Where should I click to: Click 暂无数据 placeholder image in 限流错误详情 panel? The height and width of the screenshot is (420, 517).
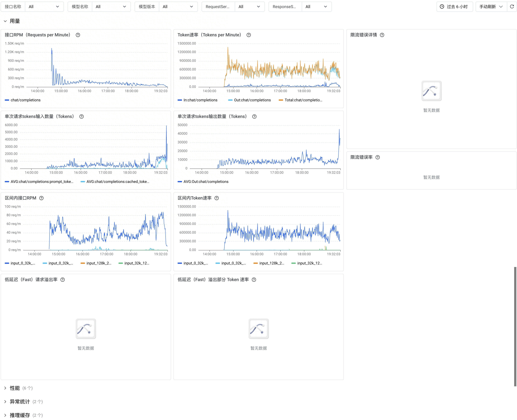(431, 91)
